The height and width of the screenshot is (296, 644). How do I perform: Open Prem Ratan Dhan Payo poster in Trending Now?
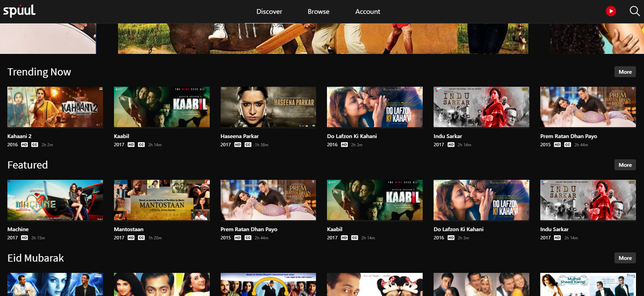coord(588,107)
